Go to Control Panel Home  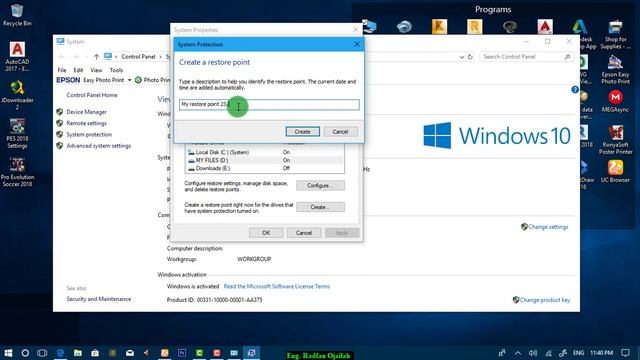[x=92, y=95]
